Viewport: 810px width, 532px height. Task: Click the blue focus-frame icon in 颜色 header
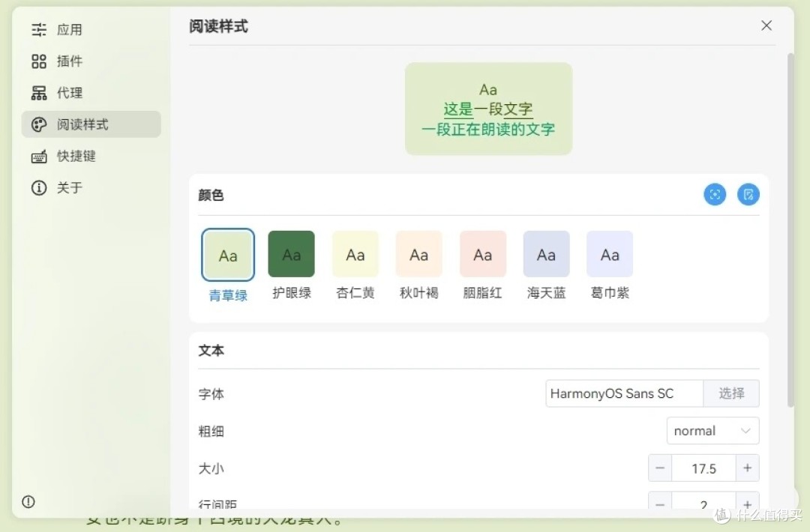(x=715, y=195)
